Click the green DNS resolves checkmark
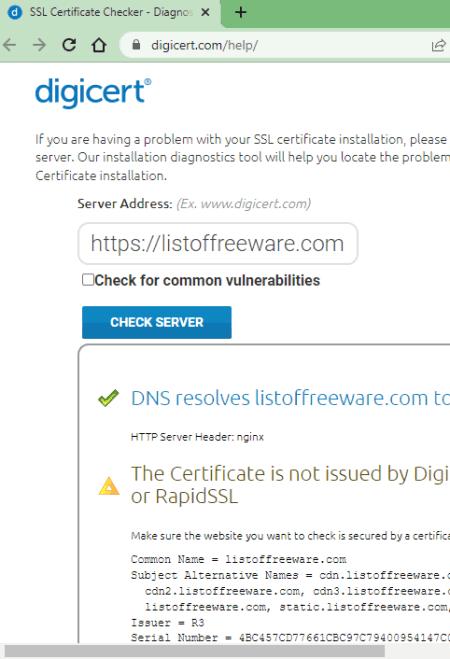 pyautogui.click(x=108, y=398)
